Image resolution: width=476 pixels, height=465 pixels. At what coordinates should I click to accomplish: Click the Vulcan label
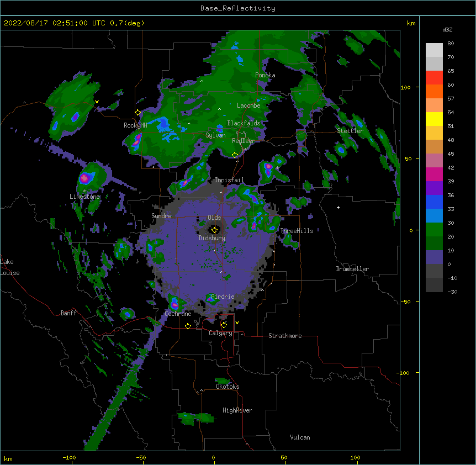pos(300,437)
